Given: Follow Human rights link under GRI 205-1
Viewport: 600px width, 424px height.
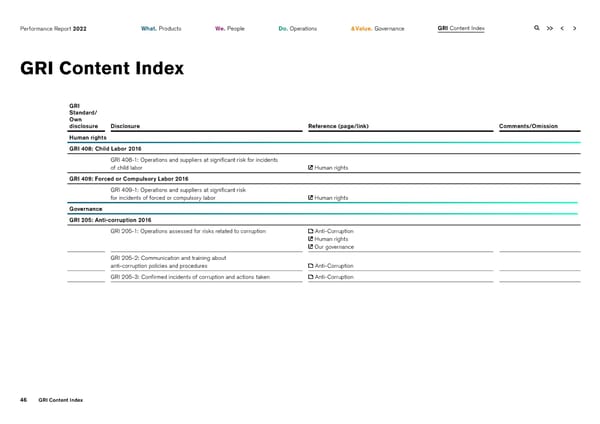Looking at the screenshot, I should 331,239.
